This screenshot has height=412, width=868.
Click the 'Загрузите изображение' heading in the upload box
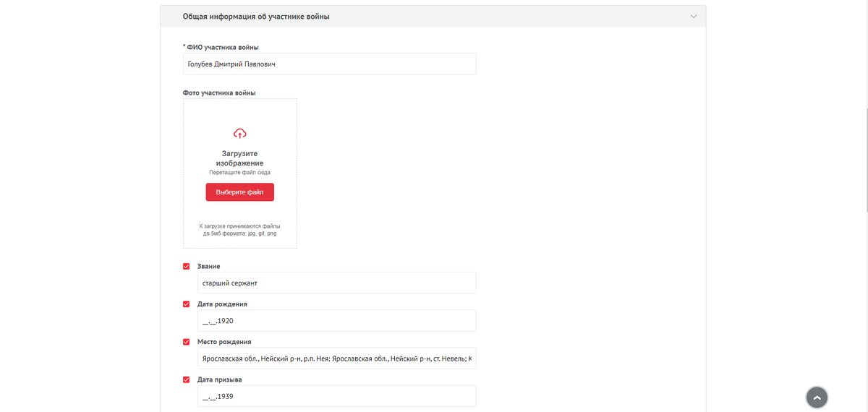[240, 158]
